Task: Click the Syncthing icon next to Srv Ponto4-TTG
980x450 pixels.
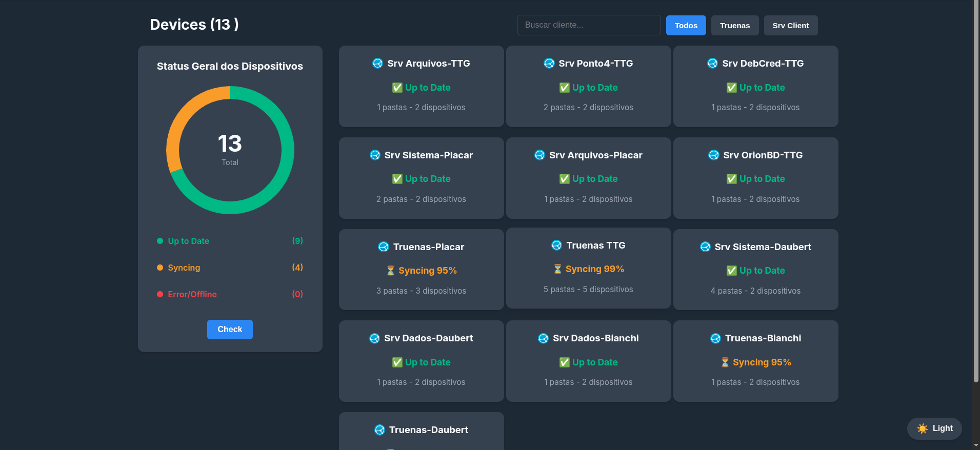Action: (x=549, y=64)
